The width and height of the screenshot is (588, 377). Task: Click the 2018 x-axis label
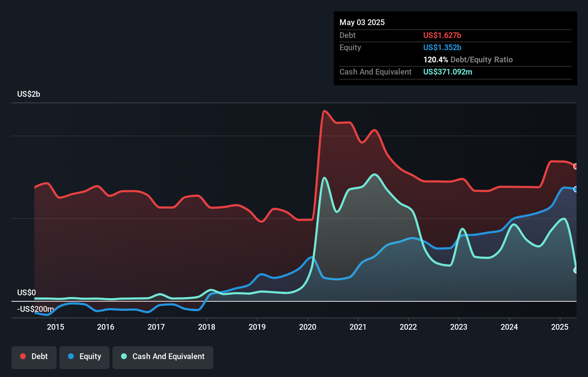pyautogui.click(x=207, y=327)
